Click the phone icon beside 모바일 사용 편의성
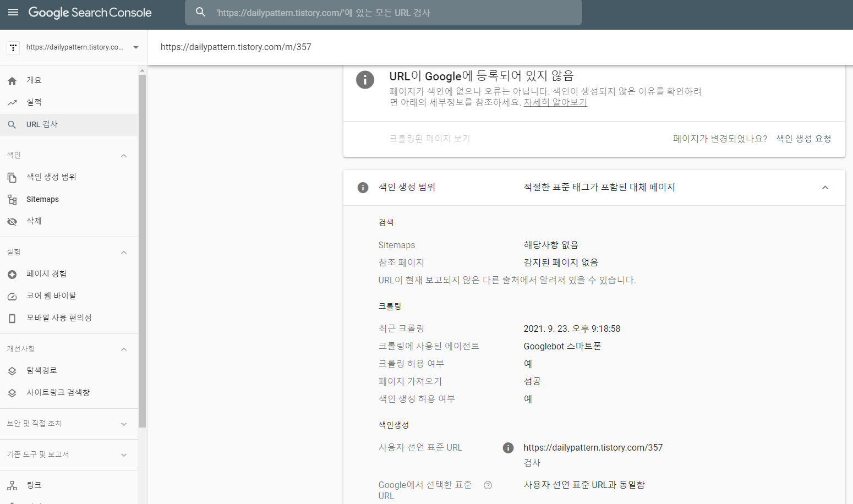The image size is (853, 504). pyautogui.click(x=12, y=319)
